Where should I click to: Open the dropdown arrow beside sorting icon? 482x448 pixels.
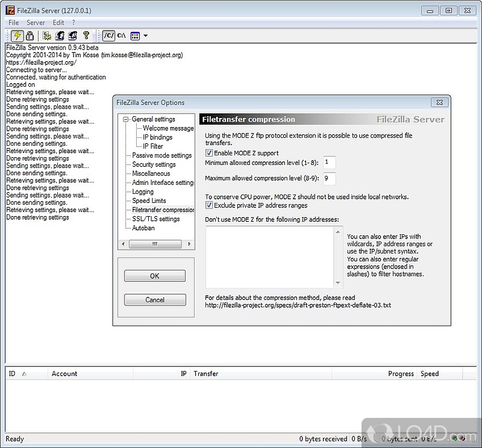click(145, 36)
